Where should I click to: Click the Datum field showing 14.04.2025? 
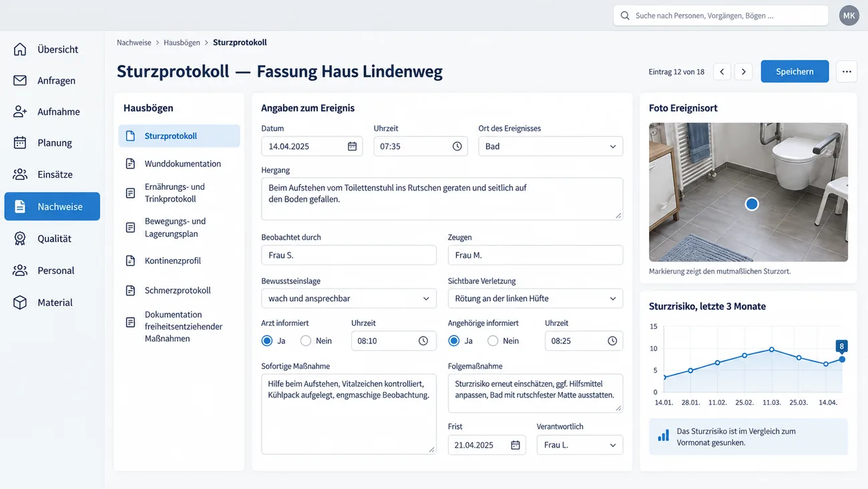click(312, 146)
